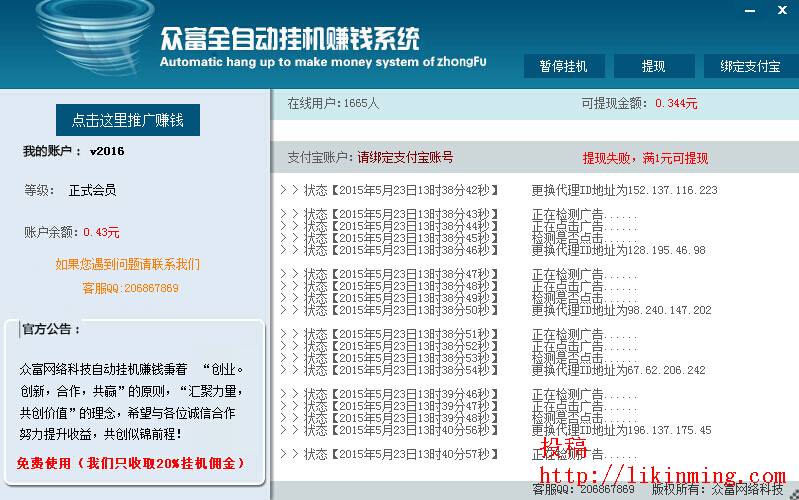The width and height of the screenshot is (799, 500).
Task: Click the 在线用户 1665人 counter
Action: [333, 103]
